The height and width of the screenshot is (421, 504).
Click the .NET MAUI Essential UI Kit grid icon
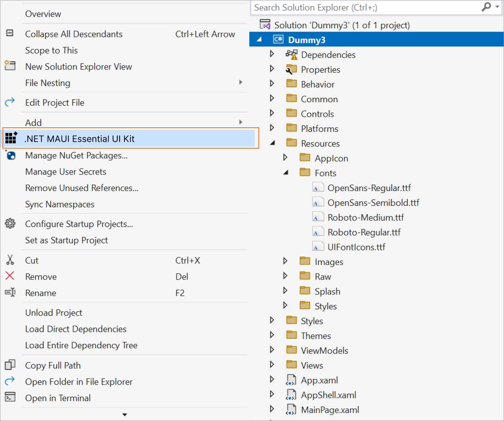click(11, 138)
